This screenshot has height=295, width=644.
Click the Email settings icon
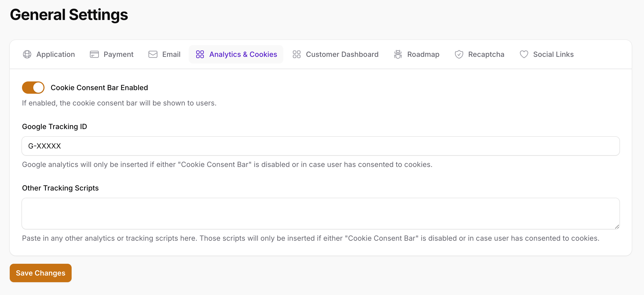152,54
